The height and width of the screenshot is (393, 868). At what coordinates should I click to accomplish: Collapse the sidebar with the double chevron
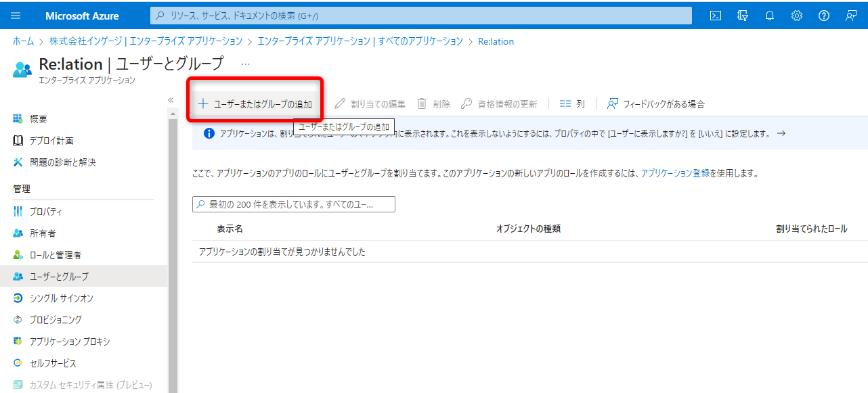[171, 100]
